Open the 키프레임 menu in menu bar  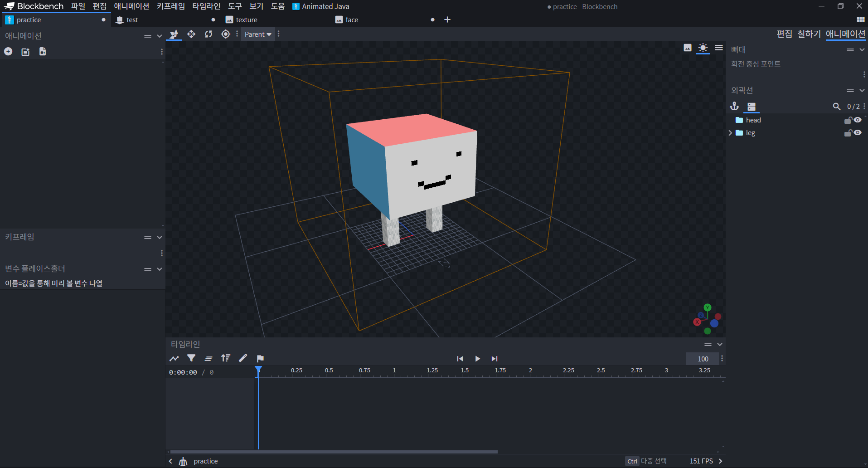tap(170, 6)
